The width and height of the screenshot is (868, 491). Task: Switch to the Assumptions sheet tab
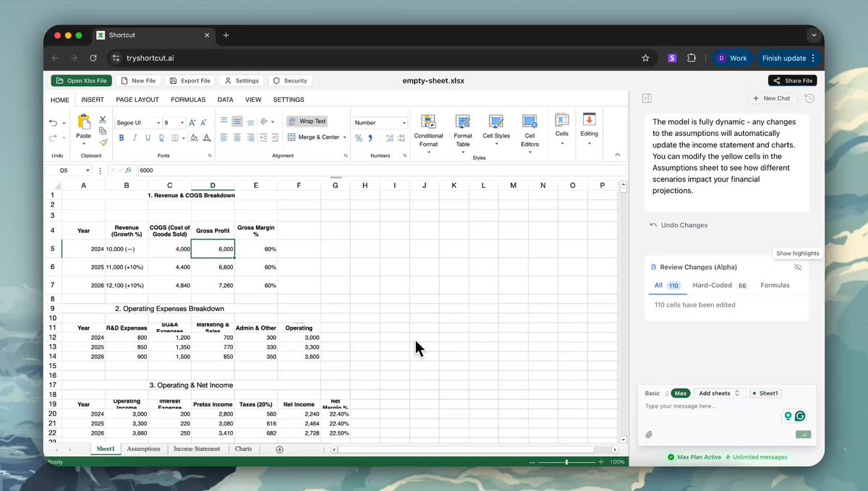pyautogui.click(x=143, y=449)
